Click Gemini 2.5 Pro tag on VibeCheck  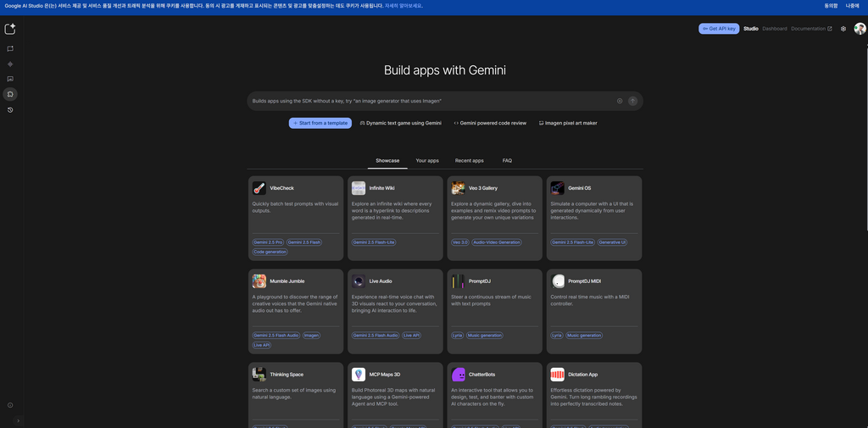click(268, 242)
